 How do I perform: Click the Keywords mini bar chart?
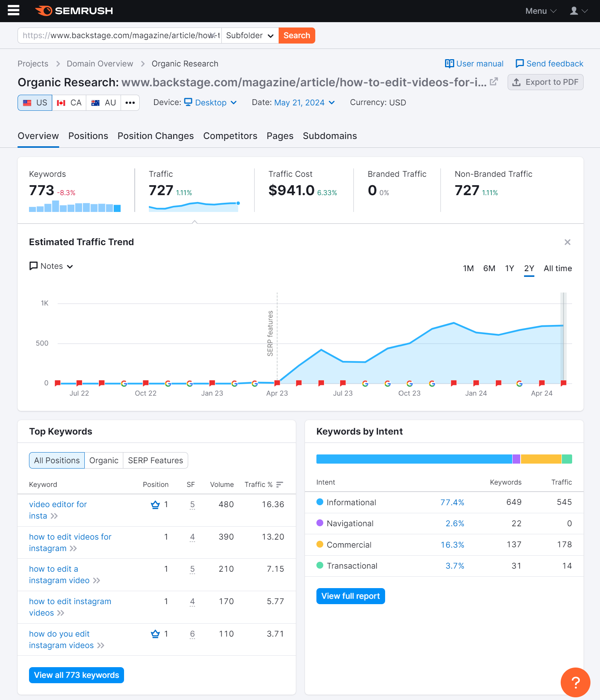pyautogui.click(x=75, y=206)
